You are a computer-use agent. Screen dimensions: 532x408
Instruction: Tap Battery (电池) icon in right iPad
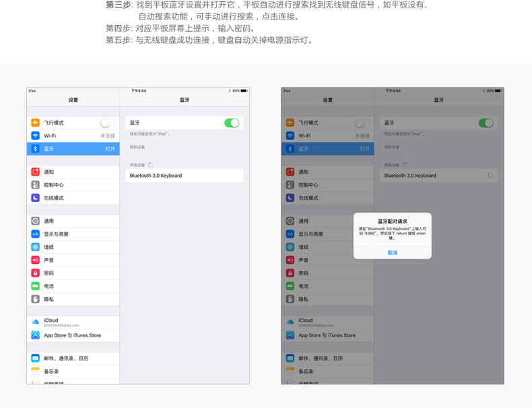point(290,286)
